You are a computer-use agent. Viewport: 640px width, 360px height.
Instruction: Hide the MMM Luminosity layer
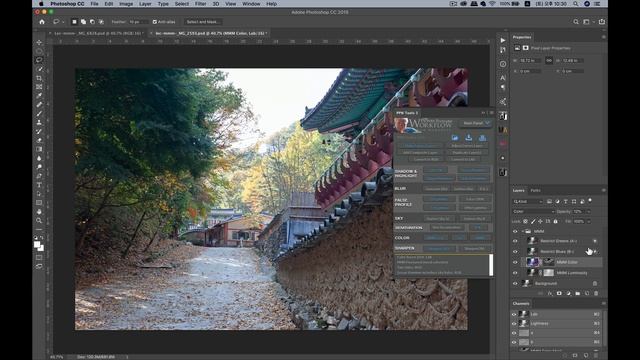pos(515,273)
